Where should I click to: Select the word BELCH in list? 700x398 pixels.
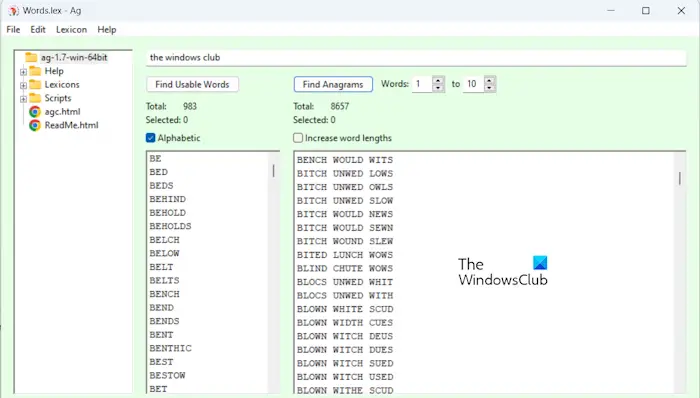pyautogui.click(x=164, y=240)
